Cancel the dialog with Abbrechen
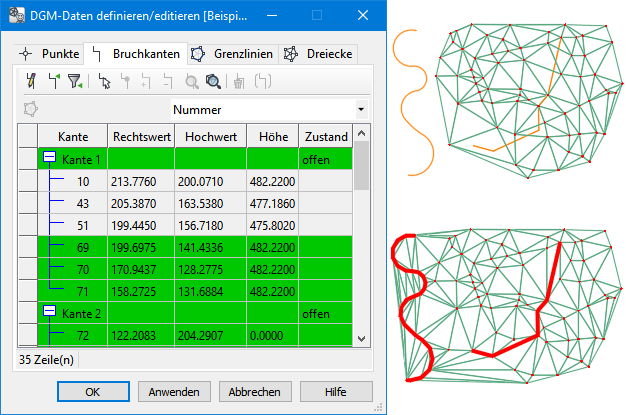The height and width of the screenshot is (415, 626). pyautogui.click(x=255, y=392)
